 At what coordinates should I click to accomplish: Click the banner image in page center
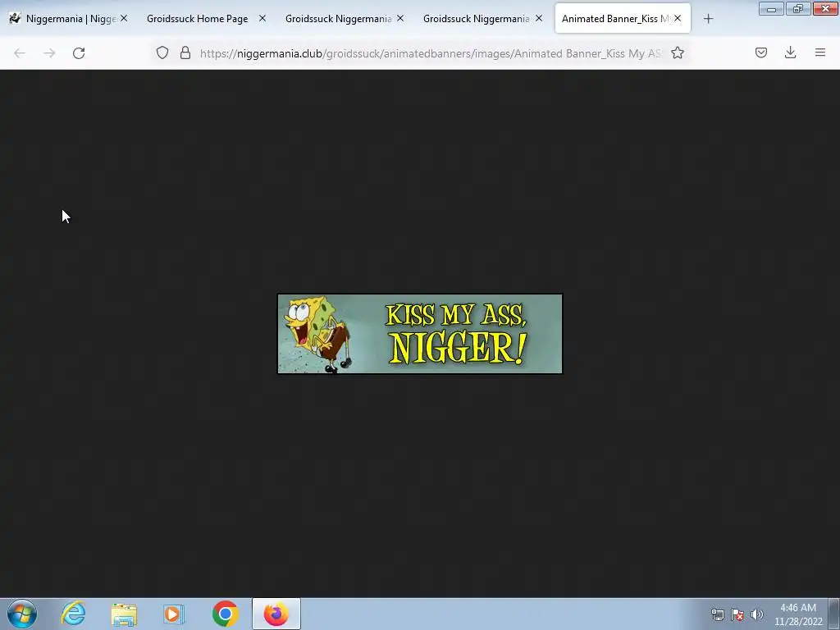[x=420, y=334]
